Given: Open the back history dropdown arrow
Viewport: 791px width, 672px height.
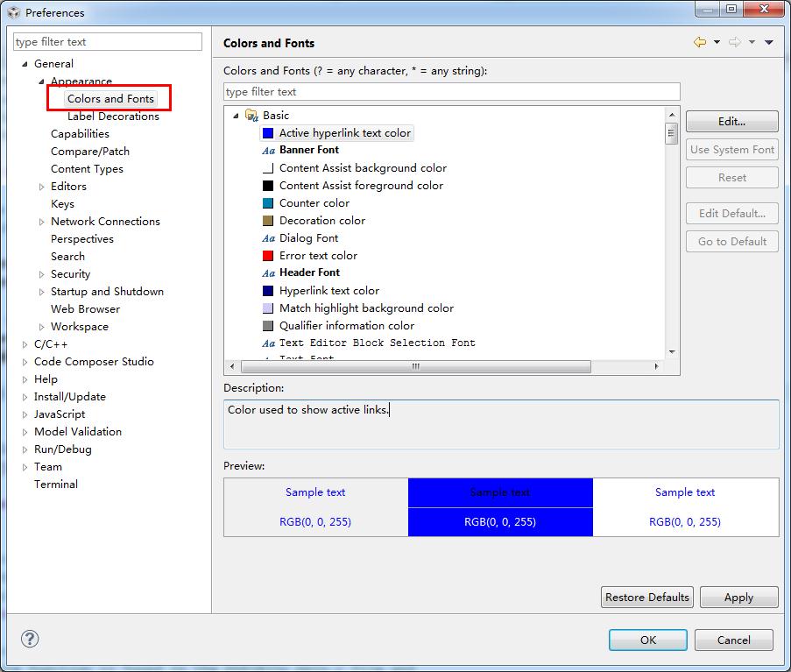Looking at the screenshot, I should [x=717, y=42].
